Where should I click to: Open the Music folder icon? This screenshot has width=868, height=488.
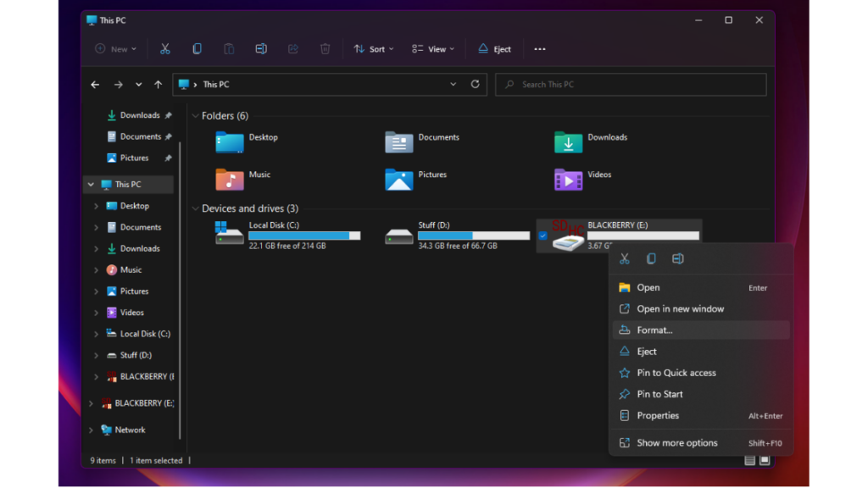pos(230,179)
